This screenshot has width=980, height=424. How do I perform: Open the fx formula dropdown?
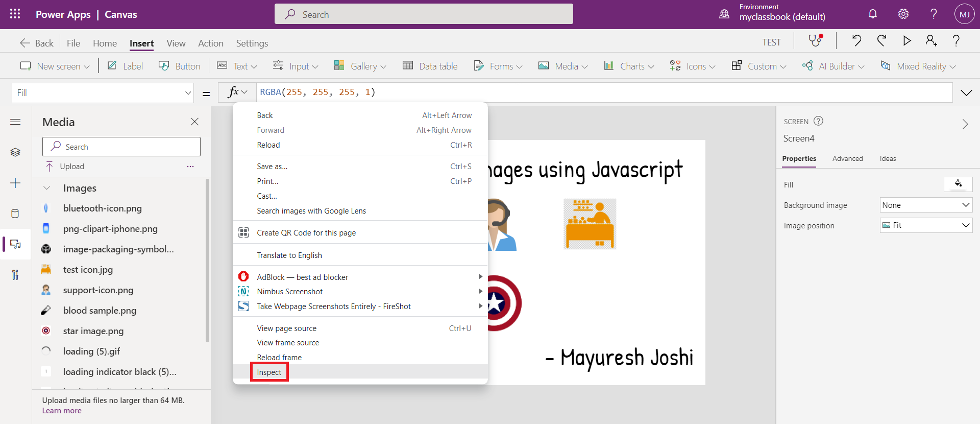click(237, 92)
